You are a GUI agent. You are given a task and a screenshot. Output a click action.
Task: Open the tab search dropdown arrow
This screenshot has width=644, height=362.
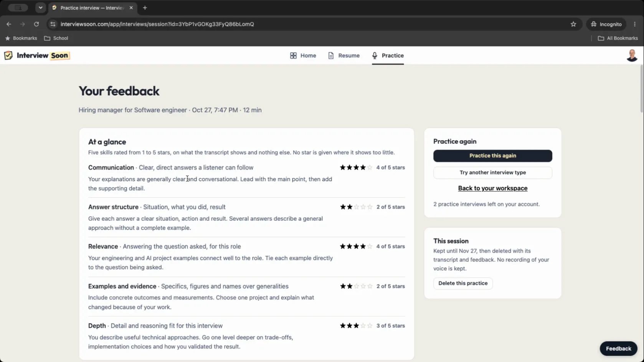40,8
